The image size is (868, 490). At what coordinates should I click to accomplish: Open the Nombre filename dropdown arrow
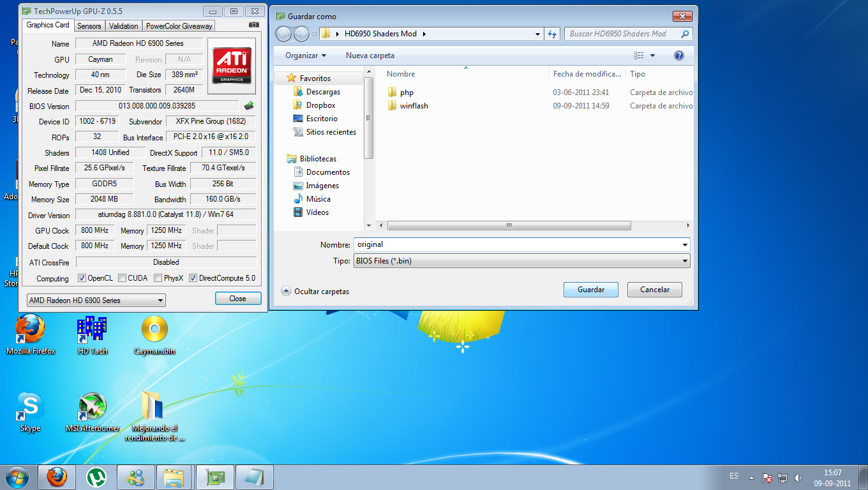coord(685,244)
